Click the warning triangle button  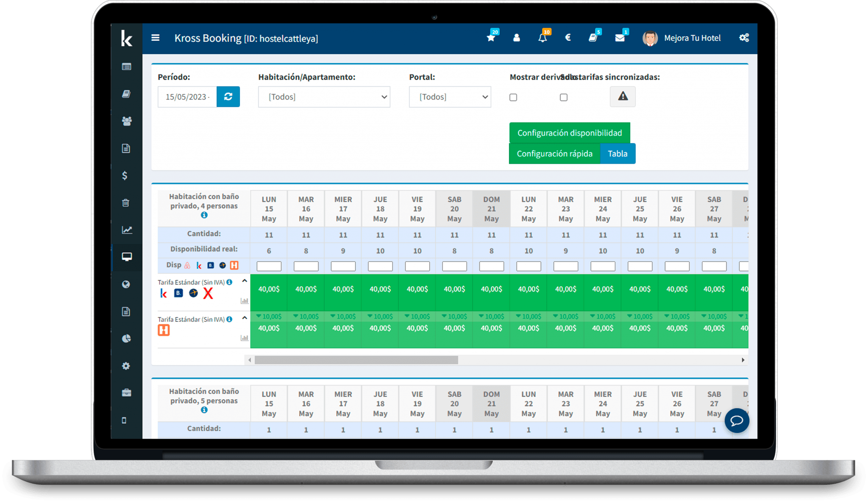(623, 96)
